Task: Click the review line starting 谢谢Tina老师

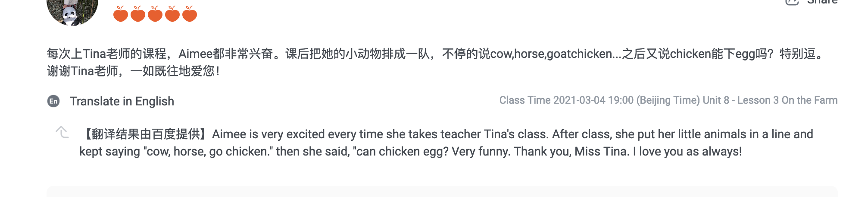Action: (134, 71)
